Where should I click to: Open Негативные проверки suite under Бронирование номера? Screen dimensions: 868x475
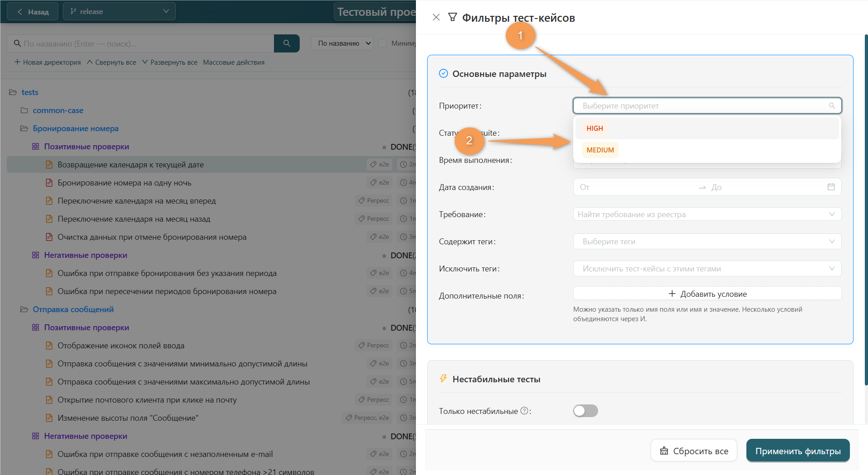tap(85, 255)
